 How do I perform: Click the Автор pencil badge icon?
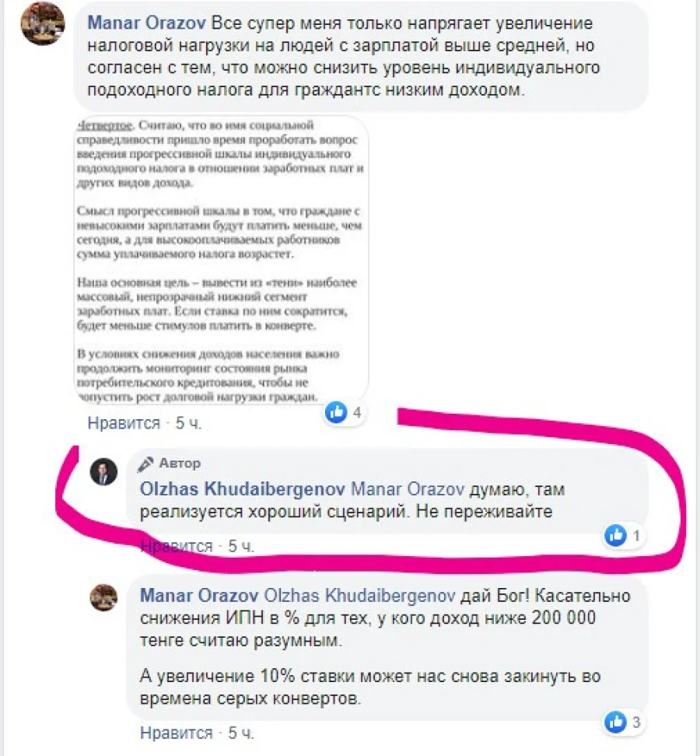(145, 464)
